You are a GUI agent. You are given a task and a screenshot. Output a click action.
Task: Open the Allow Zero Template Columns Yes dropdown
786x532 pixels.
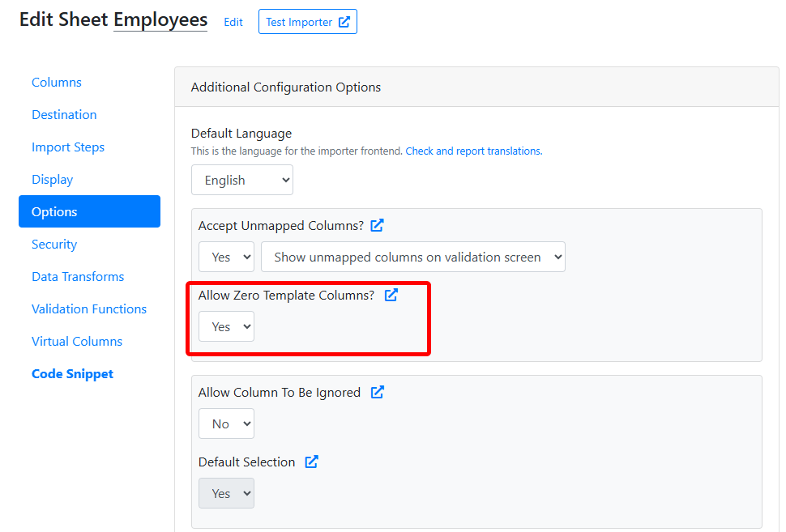pyautogui.click(x=227, y=326)
